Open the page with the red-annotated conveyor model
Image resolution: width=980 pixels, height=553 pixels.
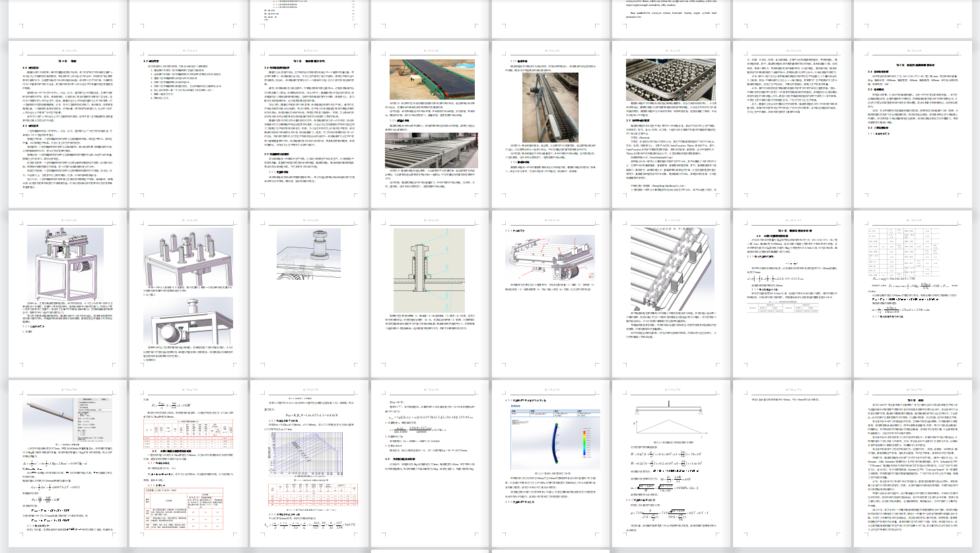coord(552,294)
